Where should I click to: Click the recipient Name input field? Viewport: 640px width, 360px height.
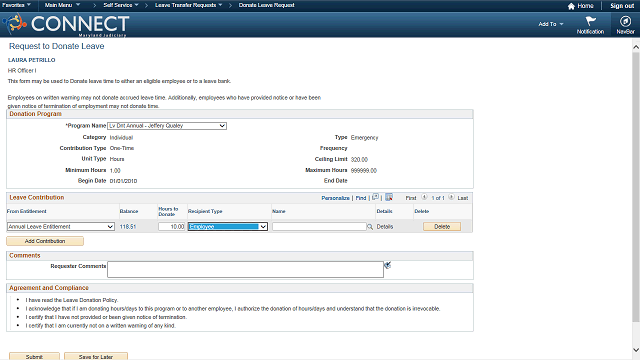click(x=319, y=227)
